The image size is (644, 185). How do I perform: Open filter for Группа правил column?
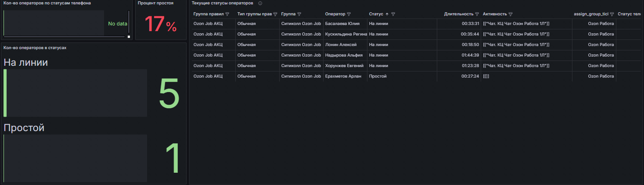pyautogui.click(x=227, y=14)
